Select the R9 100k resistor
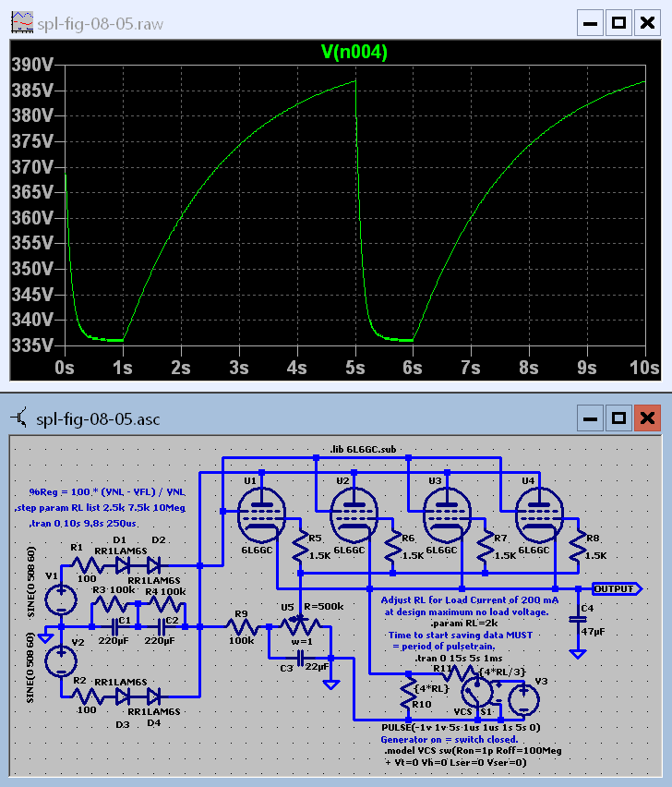The width and height of the screenshot is (672, 787). pos(242,626)
